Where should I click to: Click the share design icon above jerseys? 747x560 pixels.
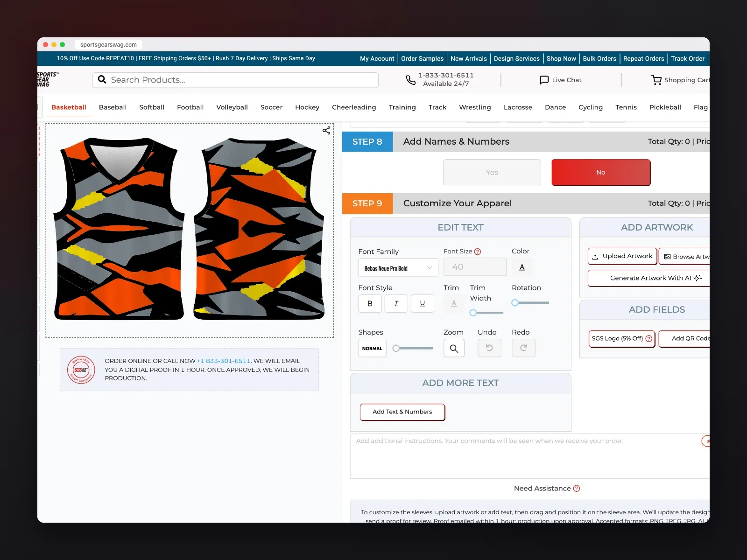[x=326, y=131]
